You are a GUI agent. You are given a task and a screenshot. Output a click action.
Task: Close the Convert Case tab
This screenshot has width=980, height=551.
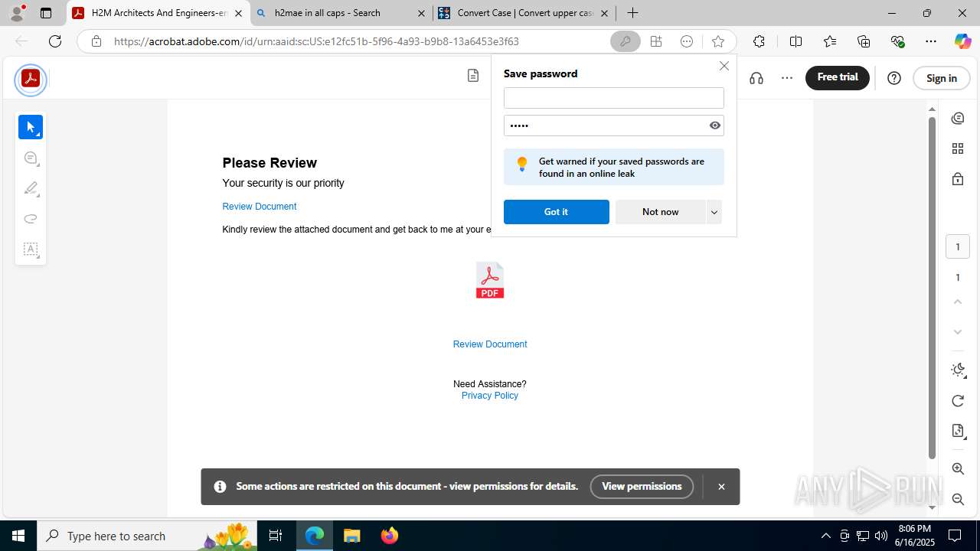tap(604, 13)
